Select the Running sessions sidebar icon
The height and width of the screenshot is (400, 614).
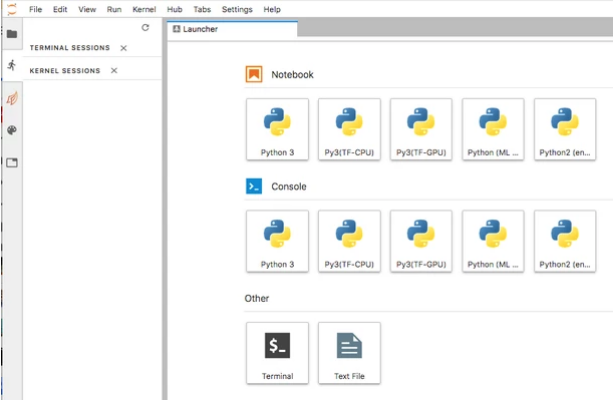pos(12,65)
